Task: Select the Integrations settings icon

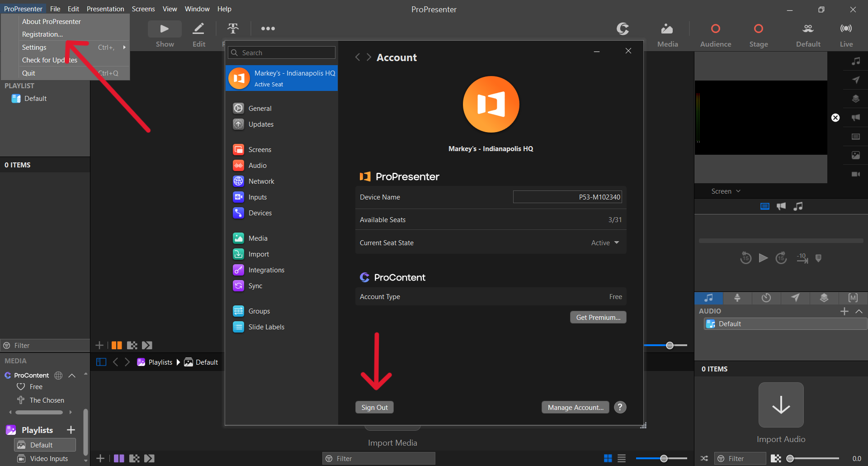Action: (238, 270)
